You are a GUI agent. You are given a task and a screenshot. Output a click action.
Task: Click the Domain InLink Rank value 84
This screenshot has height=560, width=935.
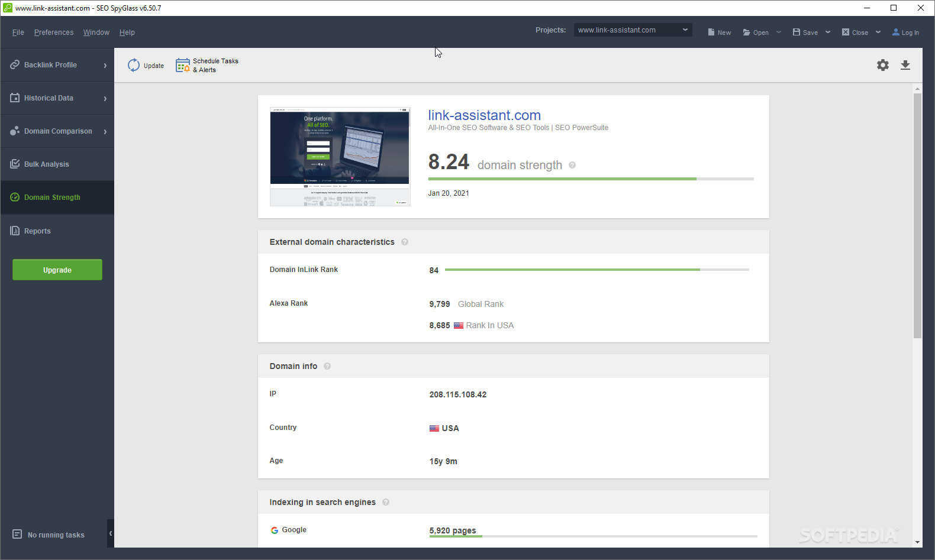434,270
